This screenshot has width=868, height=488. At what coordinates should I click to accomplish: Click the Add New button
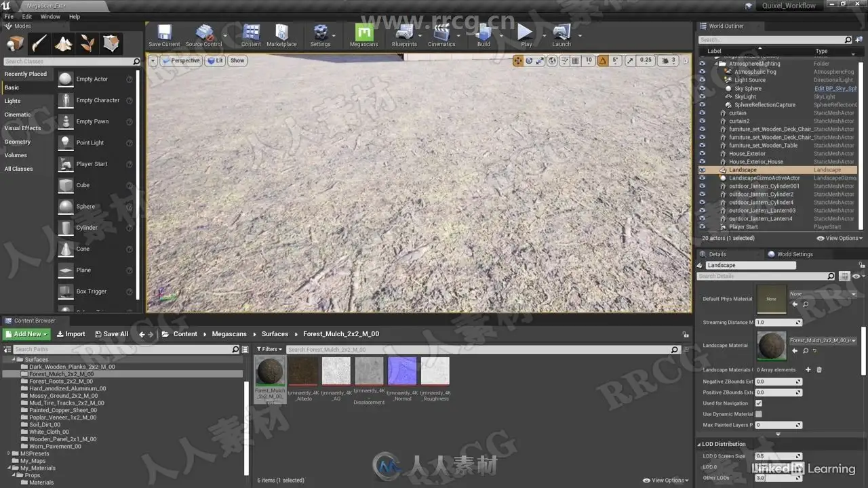[26, 334]
